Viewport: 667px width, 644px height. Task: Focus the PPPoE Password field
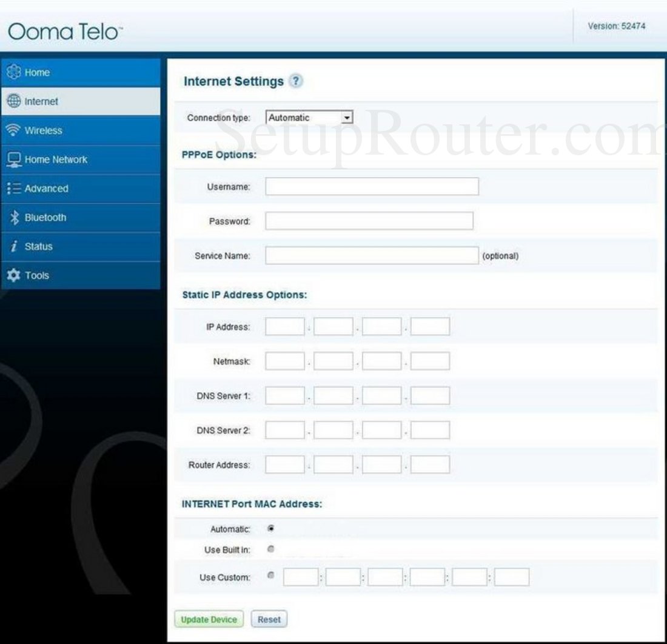[369, 221]
